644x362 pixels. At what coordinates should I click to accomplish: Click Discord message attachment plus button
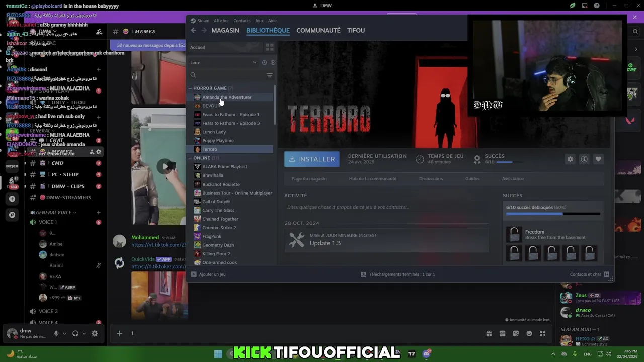click(119, 333)
